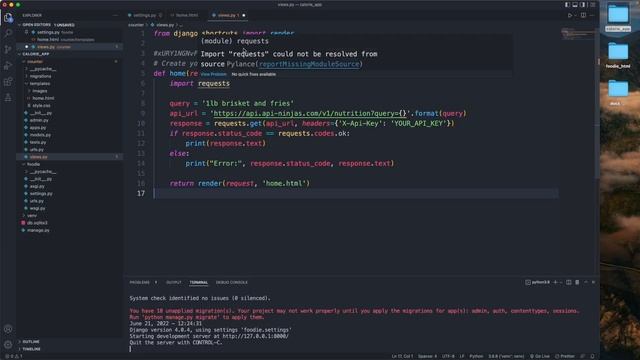
Task: Click the Kill Terminal trash icon
Action: click(577, 282)
